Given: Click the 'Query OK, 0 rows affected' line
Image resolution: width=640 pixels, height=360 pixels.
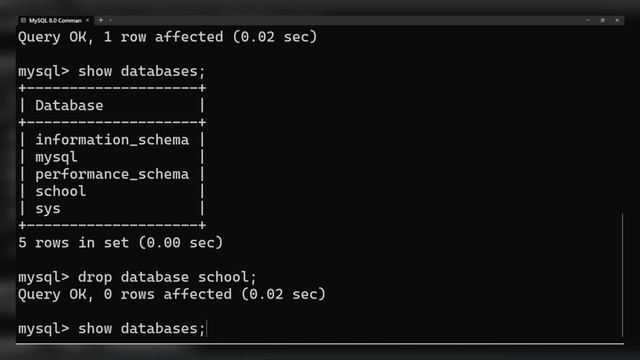Looking at the screenshot, I should point(172,294).
